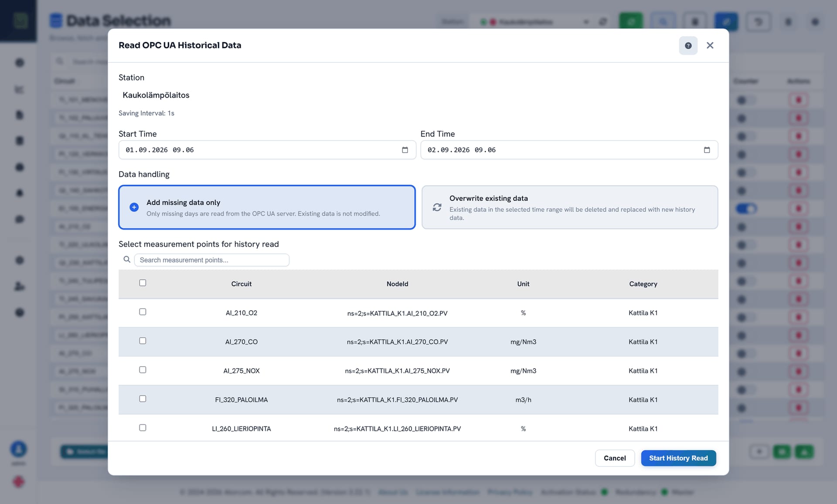Image resolution: width=837 pixels, height=504 pixels.
Task: Click the refresh icon in Overwrite existing data
Action: click(x=437, y=207)
